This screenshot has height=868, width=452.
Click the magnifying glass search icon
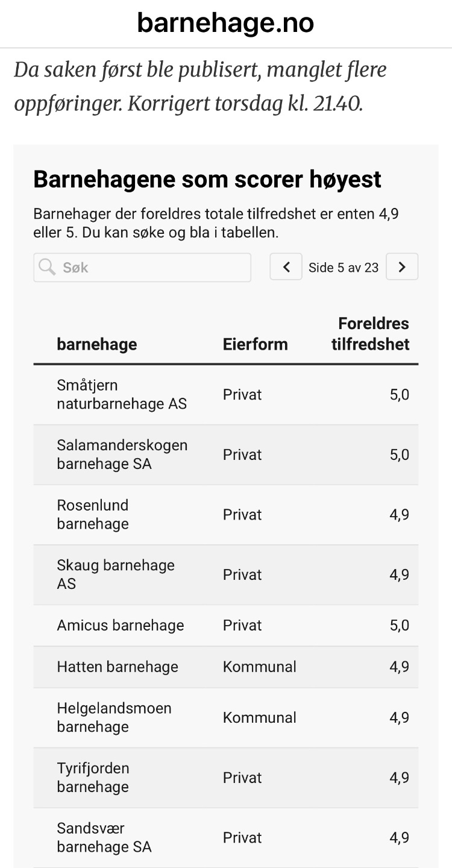tap(47, 266)
